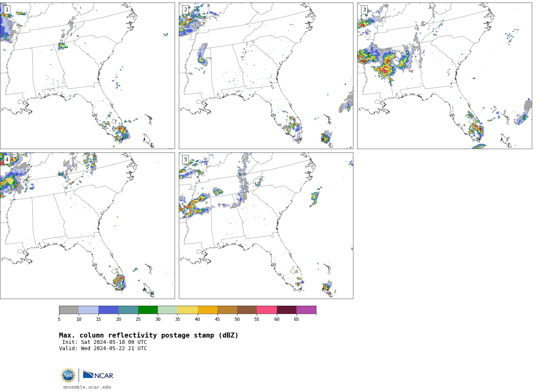Image resolution: width=536 pixels, height=392 pixels.
Task: Click the NSF logo icon
Action: (68, 375)
